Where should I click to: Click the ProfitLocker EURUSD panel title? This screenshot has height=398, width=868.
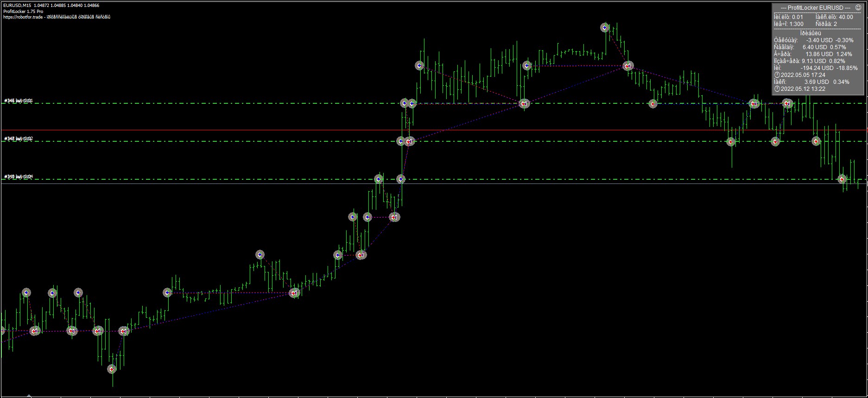(815, 8)
